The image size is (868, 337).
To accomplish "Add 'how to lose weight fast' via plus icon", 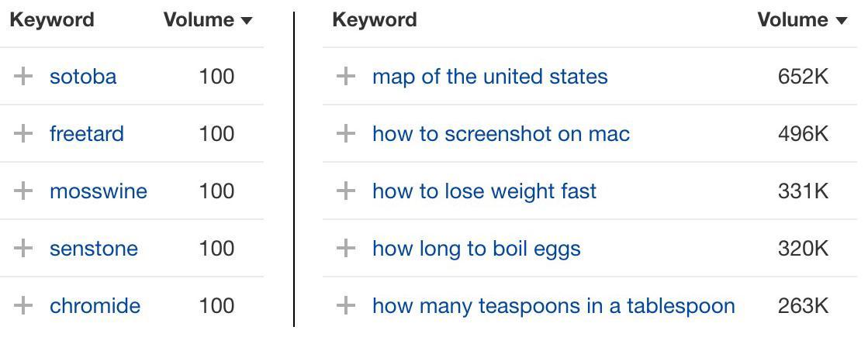I will (346, 191).
